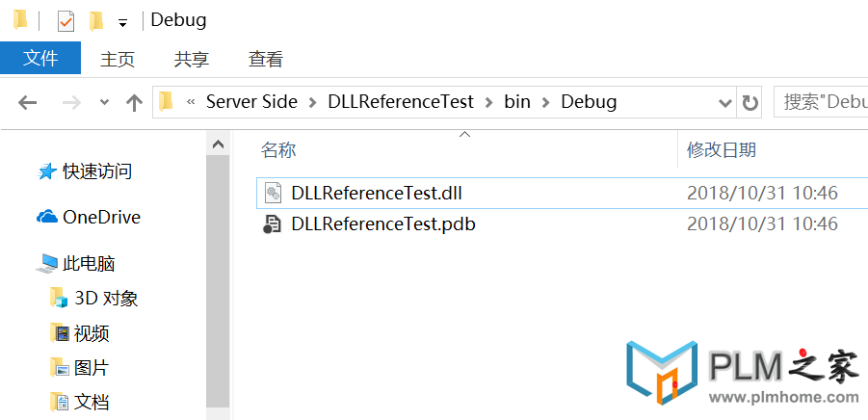This screenshot has height=420, width=868.
Task: Refresh the current folder view
Action: 750,102
